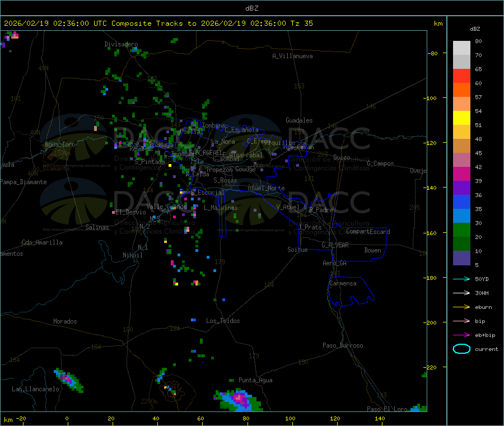Click the V_Atuel map label
Image resolution: width=504 pixels, height=426 pixels.
[288, 207]
